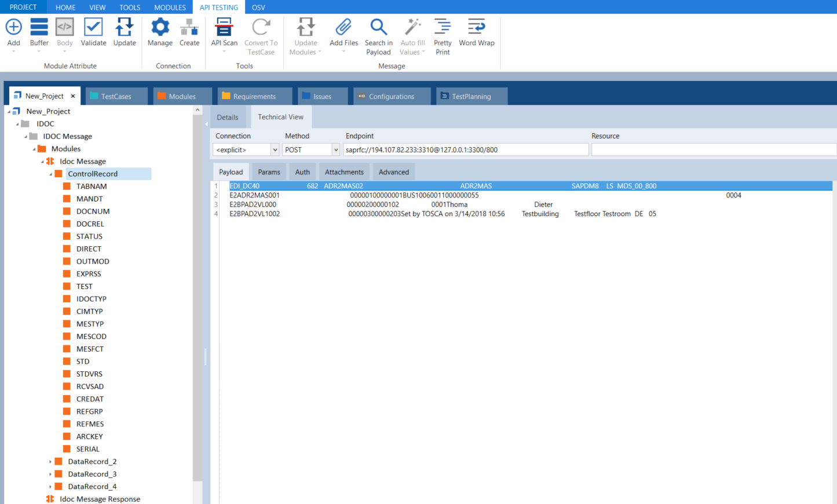The image size is (837, 504).
Task: Switch to the Params tab
Action: (x=269, y=172)
